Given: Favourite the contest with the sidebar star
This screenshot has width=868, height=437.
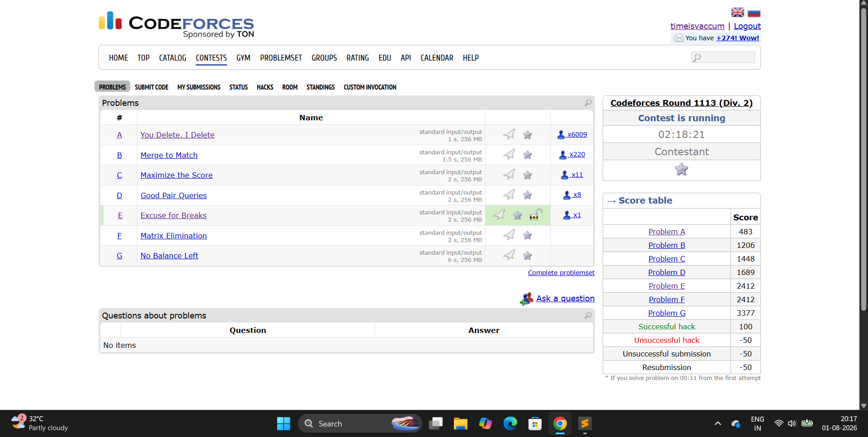Looking at the screenshot, I should tap(681, 170).
